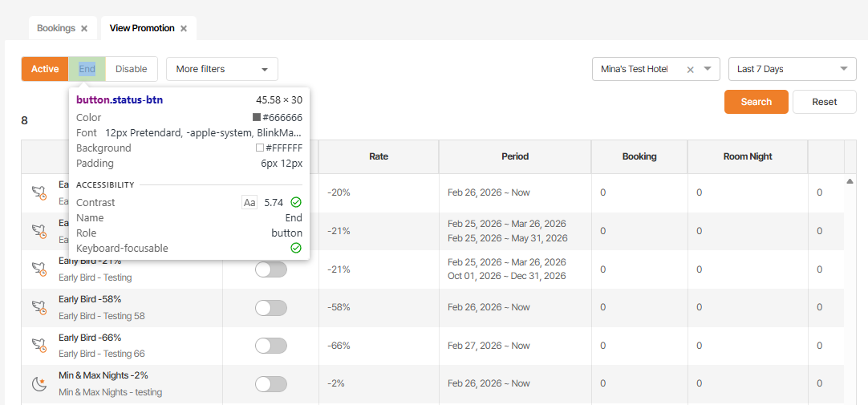Click the table scrollbar up arrow
868x405 pixels.
(850, 181)
